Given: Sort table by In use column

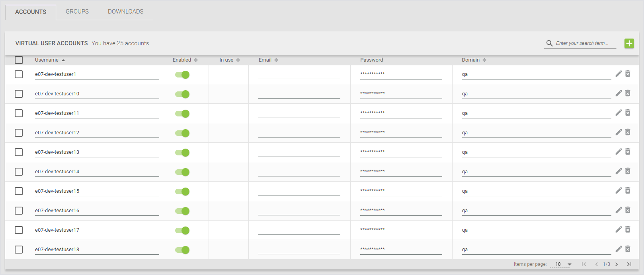Looking at the screenshot, I should coord(230,60).
